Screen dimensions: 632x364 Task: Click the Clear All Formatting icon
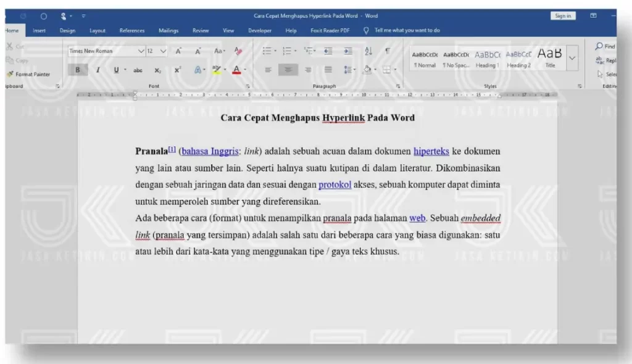[238, 51]
